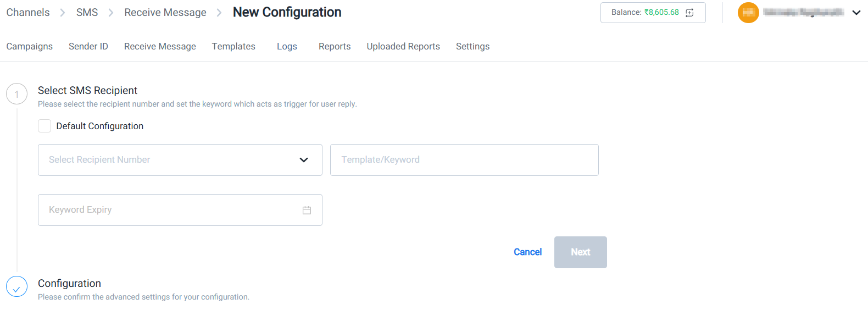Click the Cancel link
This screenshot has height=321, width=868.
(x=527, y=252)
